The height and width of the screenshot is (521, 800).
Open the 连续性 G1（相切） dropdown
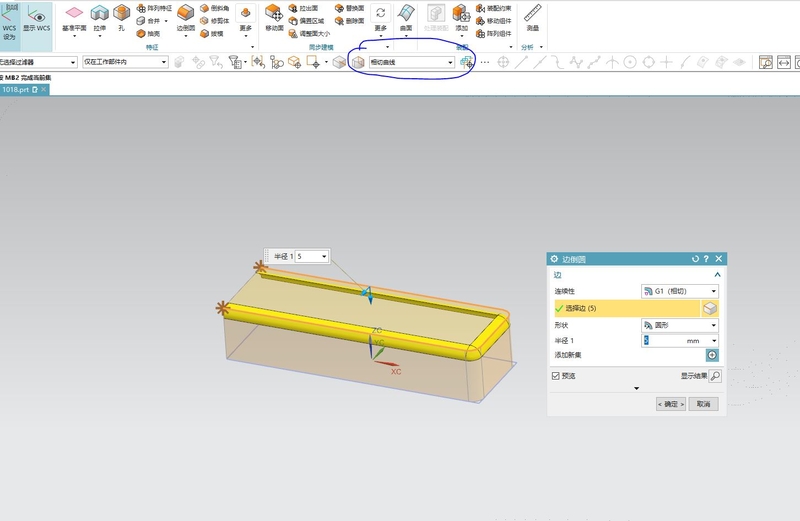tap(679, 291)
